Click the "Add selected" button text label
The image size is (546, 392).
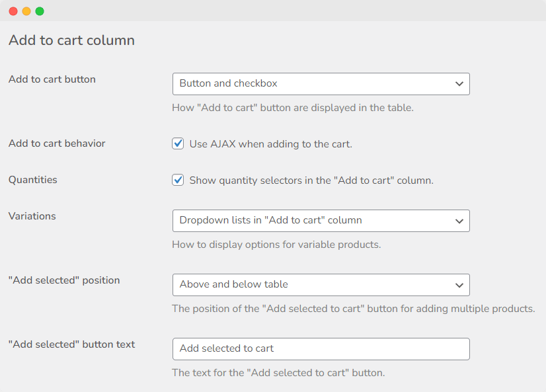72,344
